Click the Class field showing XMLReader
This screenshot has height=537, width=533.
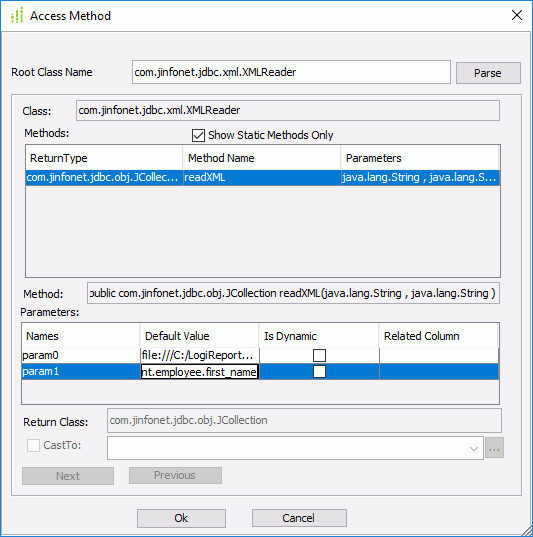(288, 110)
